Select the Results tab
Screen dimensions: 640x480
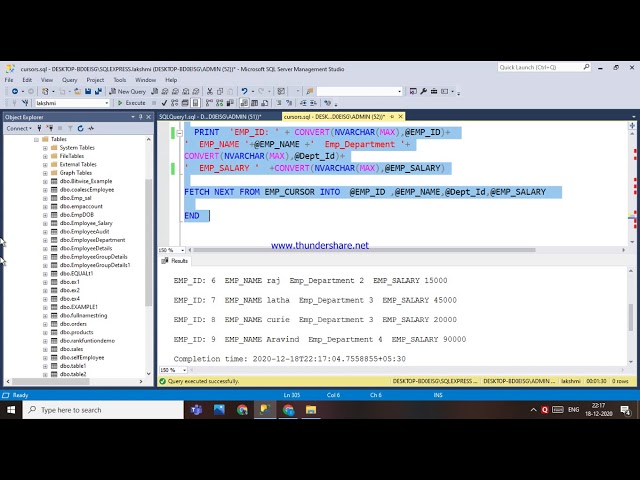point(175,261)
